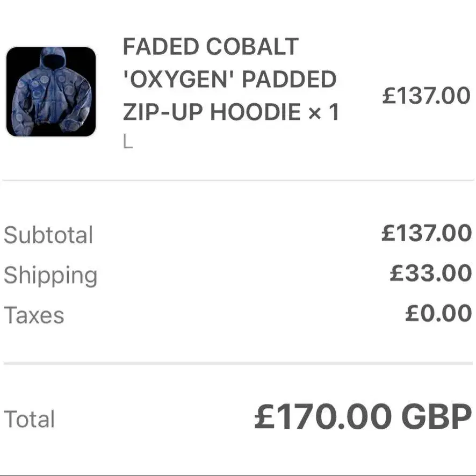The width and height of the screenshot is (476, 476).
Task: Select the Shipping label
Action: click(x=51, y=276)
